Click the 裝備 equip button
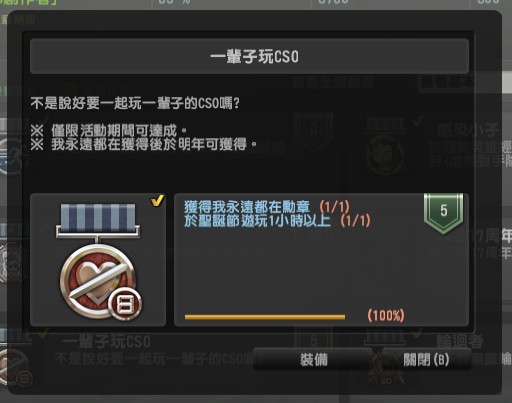Image resolution: width=512 pixels, height=403 pixels. [313, 359]
